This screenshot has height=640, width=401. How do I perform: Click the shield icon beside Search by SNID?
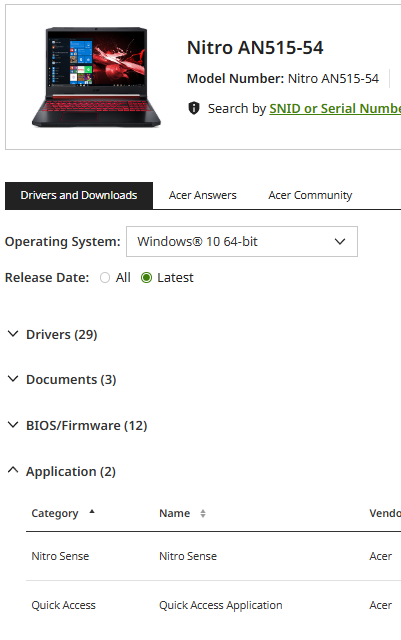coord(194,108)
